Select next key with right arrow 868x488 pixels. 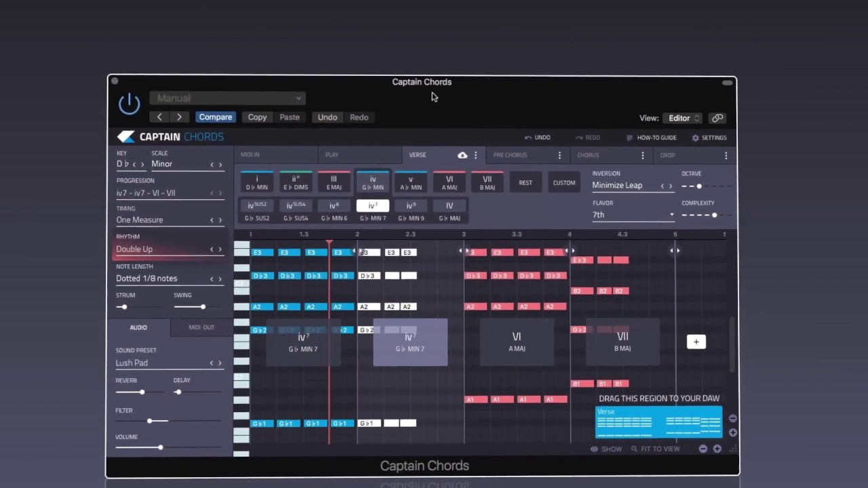coord(142,165)
